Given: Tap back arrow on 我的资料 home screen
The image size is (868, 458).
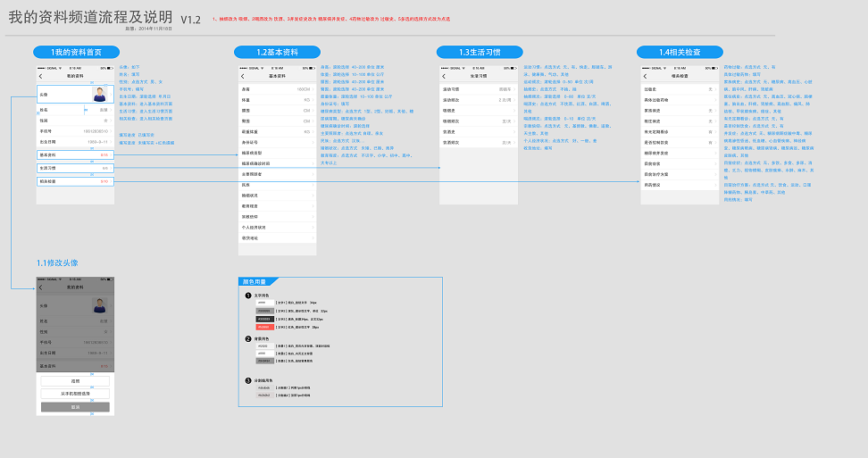Looking at the screenshot, I should click(x=41, y=76).
